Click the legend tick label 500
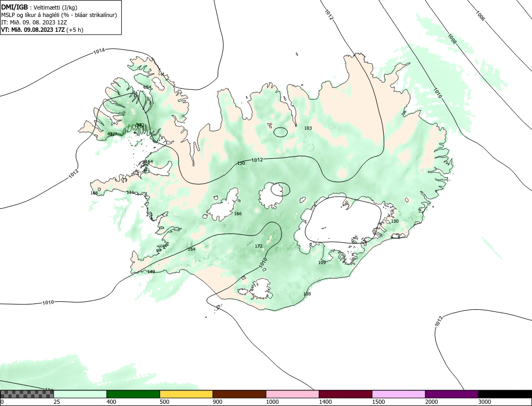This screenshot has height=406, width=532. 164,402
